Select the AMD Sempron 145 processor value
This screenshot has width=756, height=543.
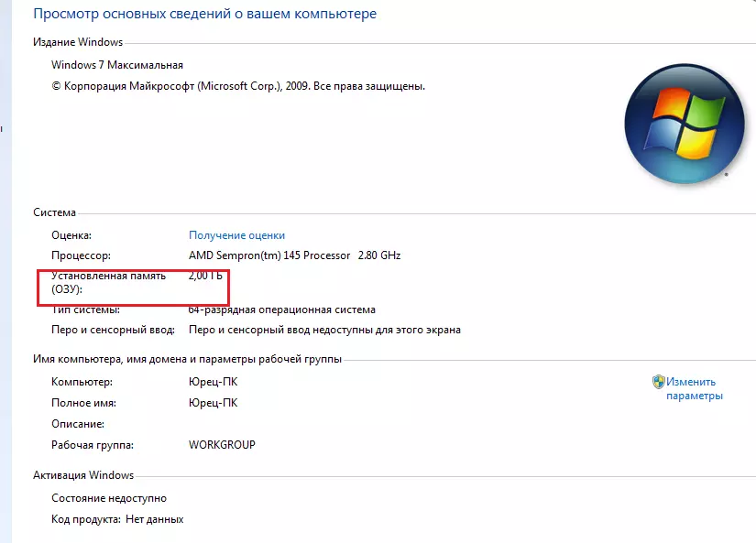point(294,255)
